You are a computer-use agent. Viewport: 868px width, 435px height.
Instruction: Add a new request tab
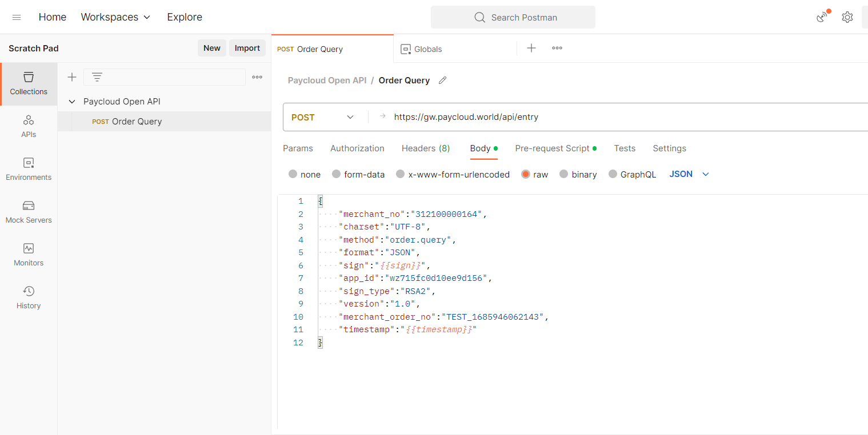(531, 48)
